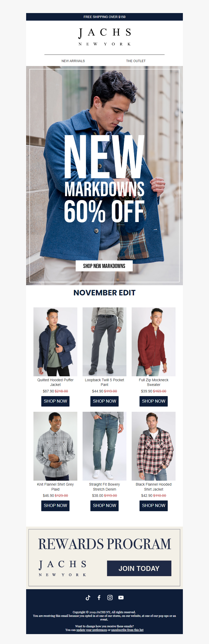
Task: Open the Knit Flannel Shirt Grey Plaid image
Action: [x=55, y=446]
